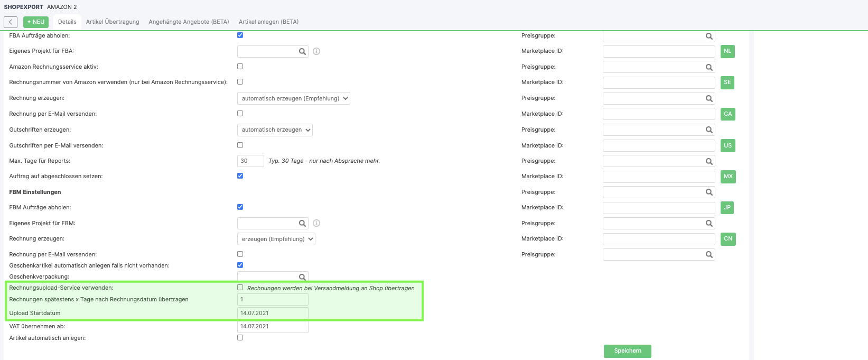Open Gutschriften erzeugen dropdown

tap(275, 130)
